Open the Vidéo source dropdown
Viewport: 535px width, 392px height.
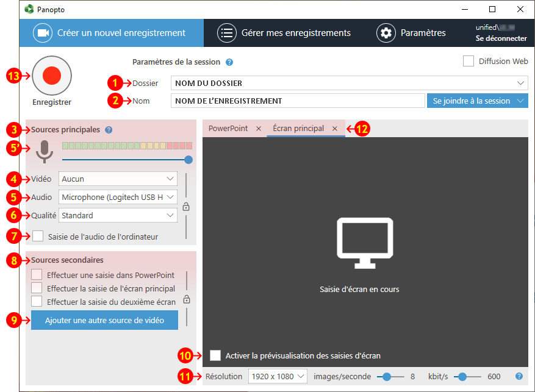pos(118,179)
